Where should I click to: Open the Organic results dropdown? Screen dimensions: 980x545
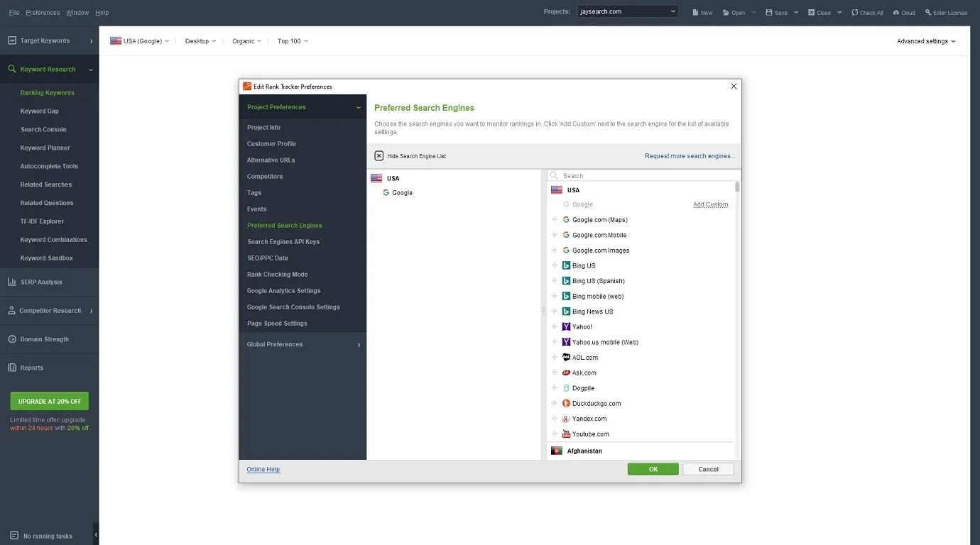246,41
